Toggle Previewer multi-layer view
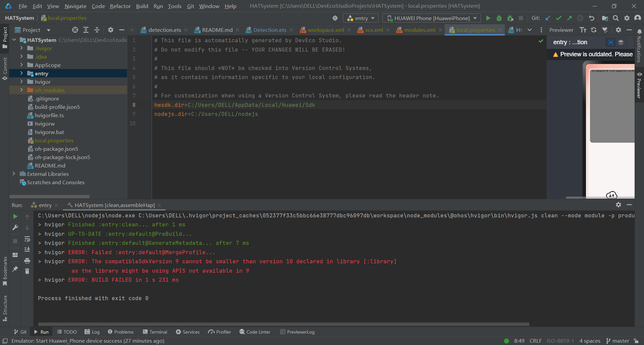The height and width of the screenshot is (345, 644). (x=621, y=42)
